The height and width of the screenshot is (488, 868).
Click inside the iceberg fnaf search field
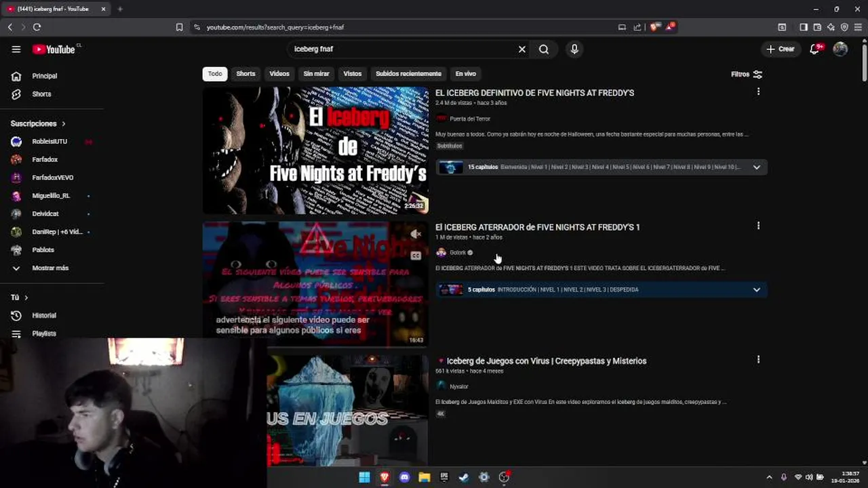click(x=403, y=49)
